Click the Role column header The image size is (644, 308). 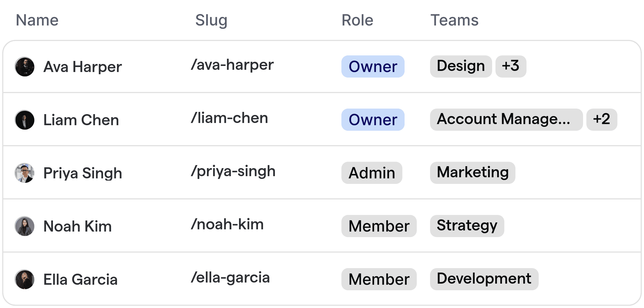tap(357, 20)
